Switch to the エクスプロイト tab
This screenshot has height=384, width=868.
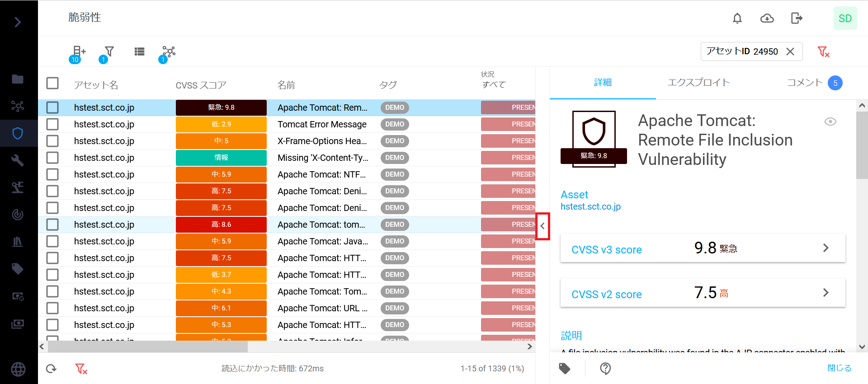pyautogui.click(x=699, y=83)
